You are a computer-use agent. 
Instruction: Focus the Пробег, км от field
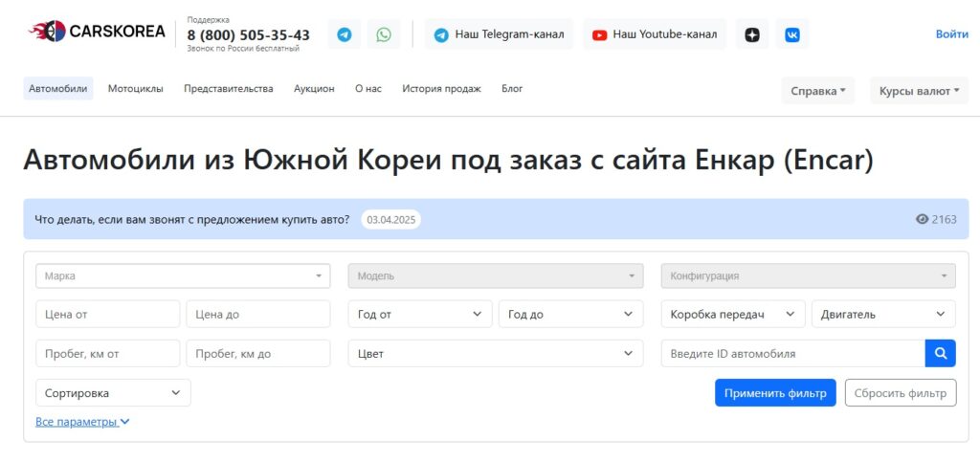coord(107,353)
